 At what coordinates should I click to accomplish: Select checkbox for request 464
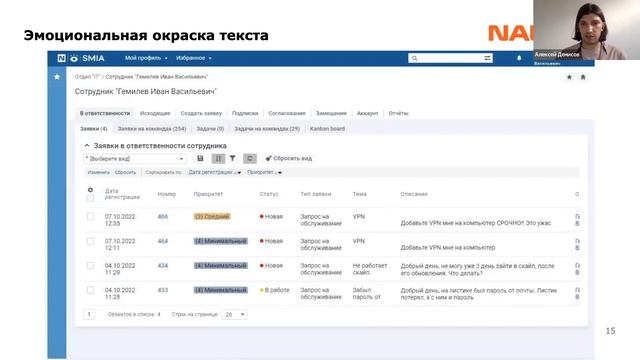pos(90,241)
